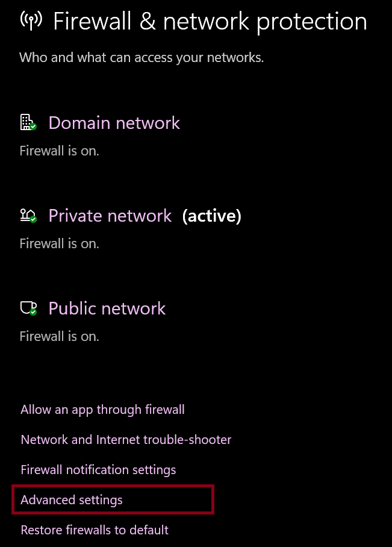Open Domain network firewall settings
Image resolution: width=392 pixels, height=547 pixels.
coord(114,123)
